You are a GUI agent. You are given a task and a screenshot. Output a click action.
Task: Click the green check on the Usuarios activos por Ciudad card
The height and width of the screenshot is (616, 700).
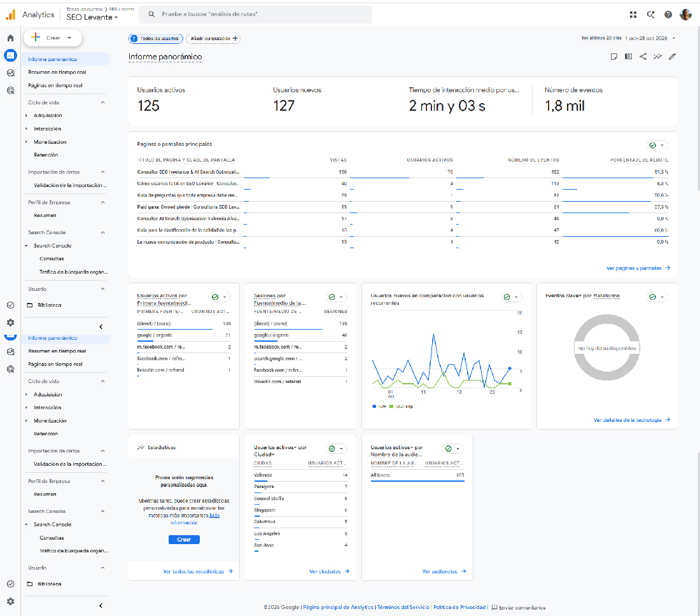coord(332,449)
